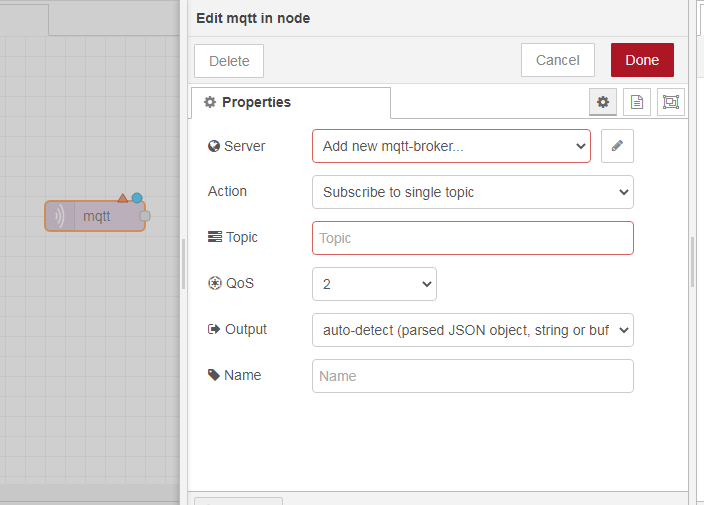
Task: Click the tag icon beside Name
Action: (x=214, y=375)
